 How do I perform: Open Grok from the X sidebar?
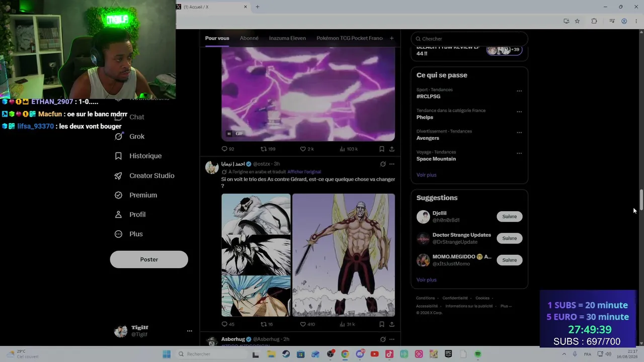130,136
